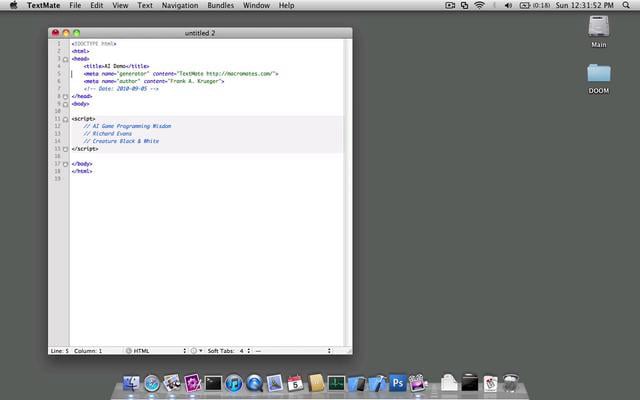Open the black folder stack in the Dock

[x=470, y=383]
